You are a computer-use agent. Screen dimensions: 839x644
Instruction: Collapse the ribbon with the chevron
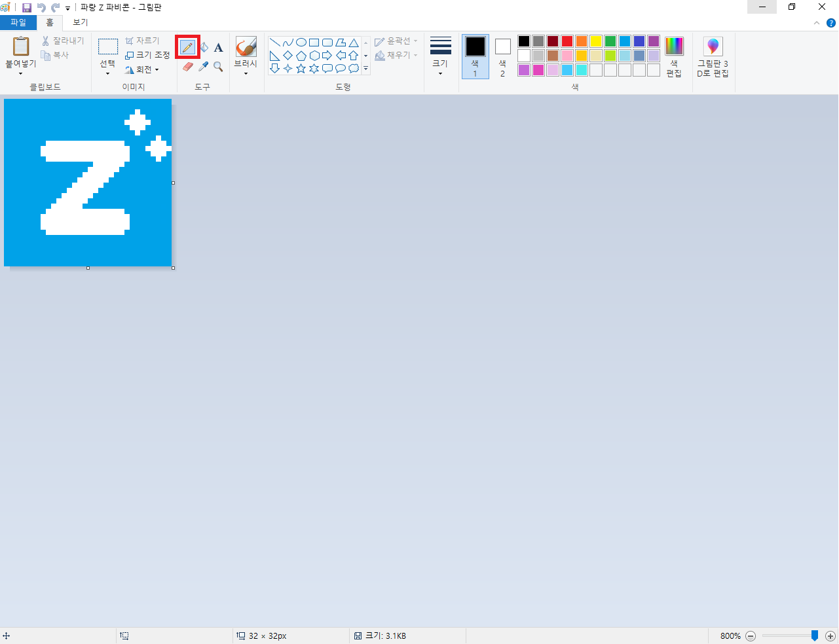[x=817, y=23]
